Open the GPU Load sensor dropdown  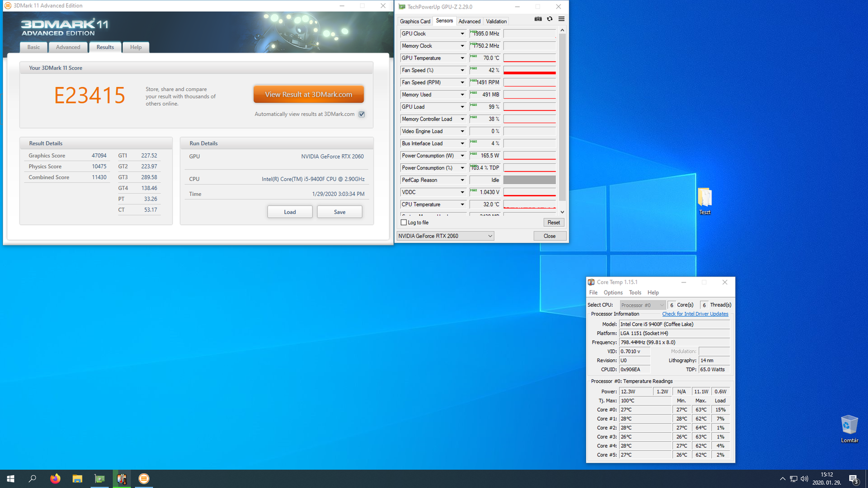click(462, 107)
